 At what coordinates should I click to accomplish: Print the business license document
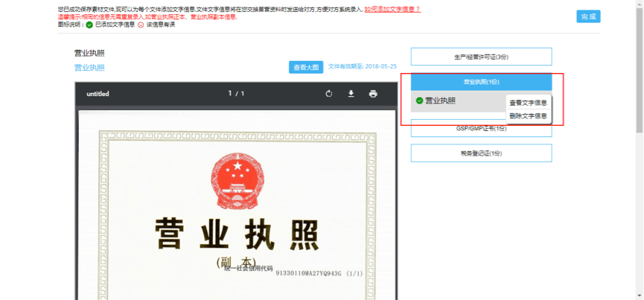[x=373, y=94]
